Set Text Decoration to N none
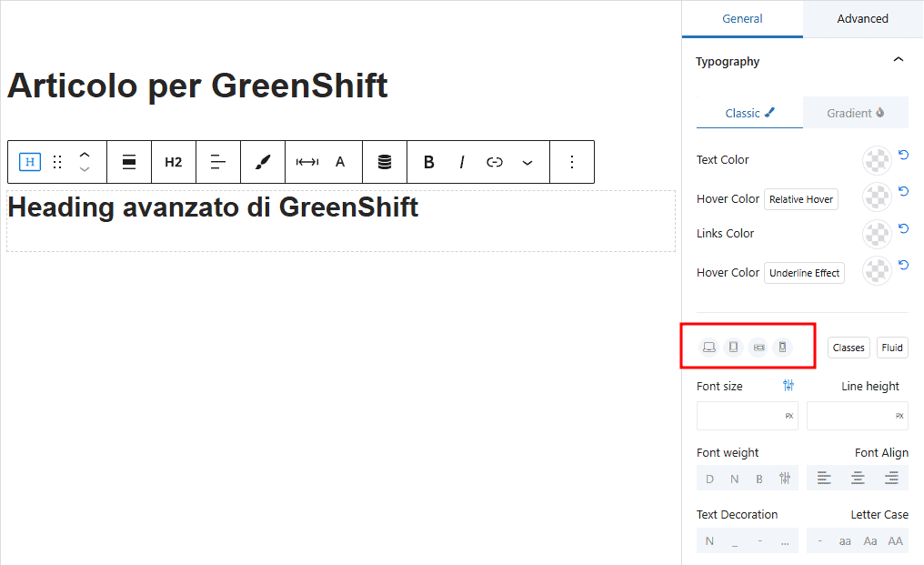The height and width of the screenshot is (565, 924). (709, 540)
